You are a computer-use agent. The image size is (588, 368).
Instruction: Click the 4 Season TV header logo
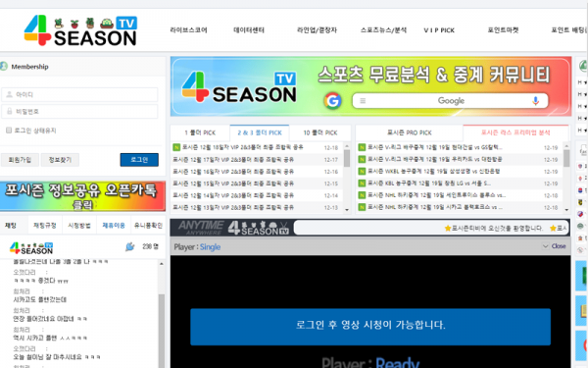(x=80, y=30)
